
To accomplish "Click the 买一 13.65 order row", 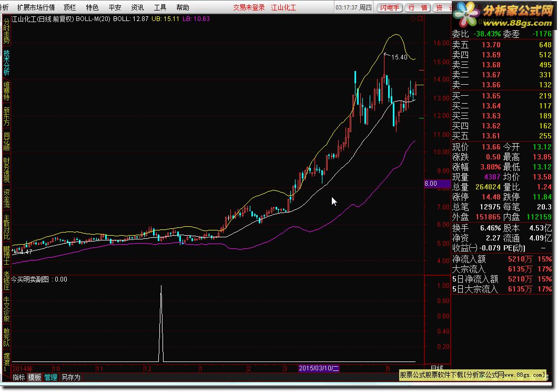I will (501, 96).
